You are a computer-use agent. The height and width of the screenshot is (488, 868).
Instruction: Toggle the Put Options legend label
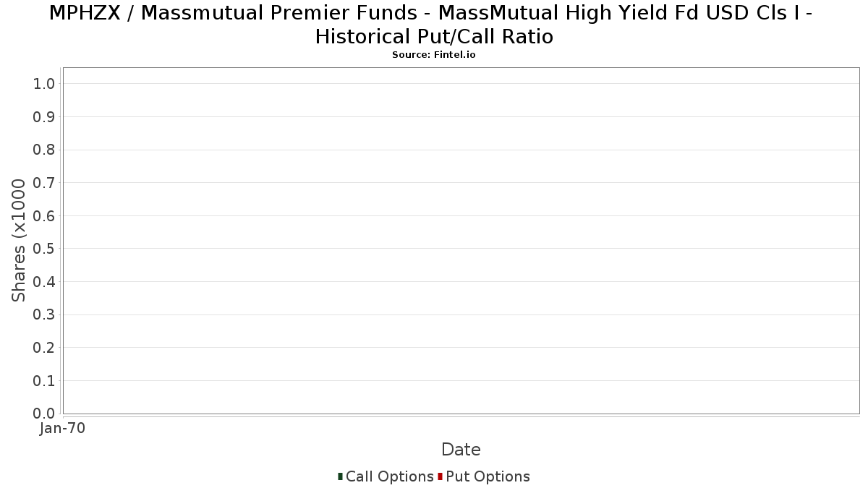coord(488,476)
